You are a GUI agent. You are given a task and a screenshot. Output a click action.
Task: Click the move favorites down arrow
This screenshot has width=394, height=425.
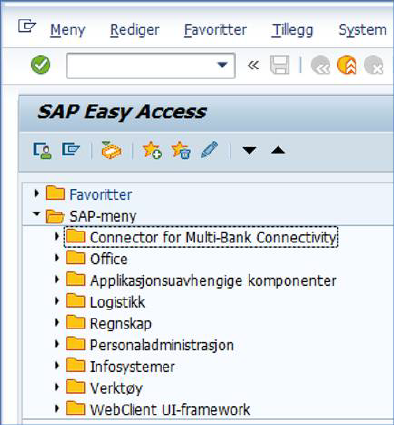coord(249,150)
